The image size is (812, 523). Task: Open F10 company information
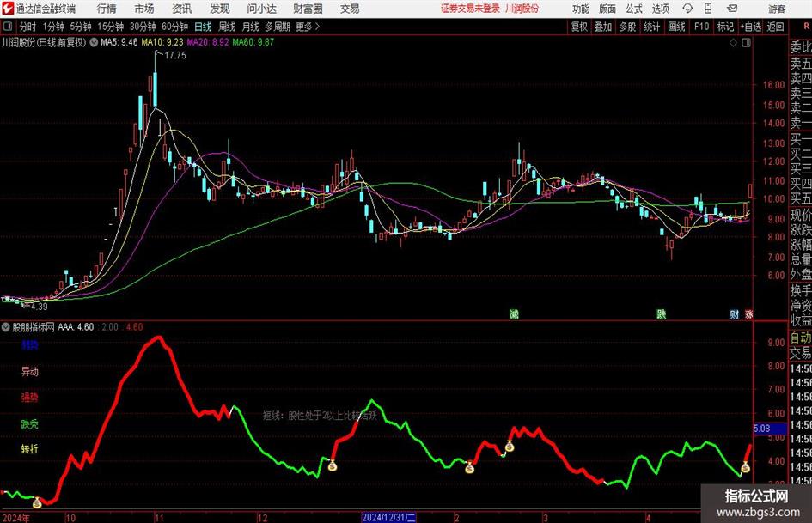(701, 27)
